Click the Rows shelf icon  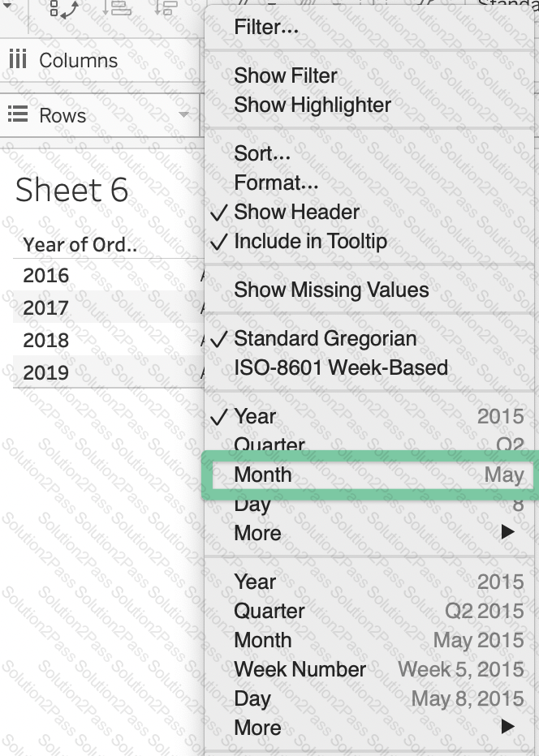click(18, 115)
